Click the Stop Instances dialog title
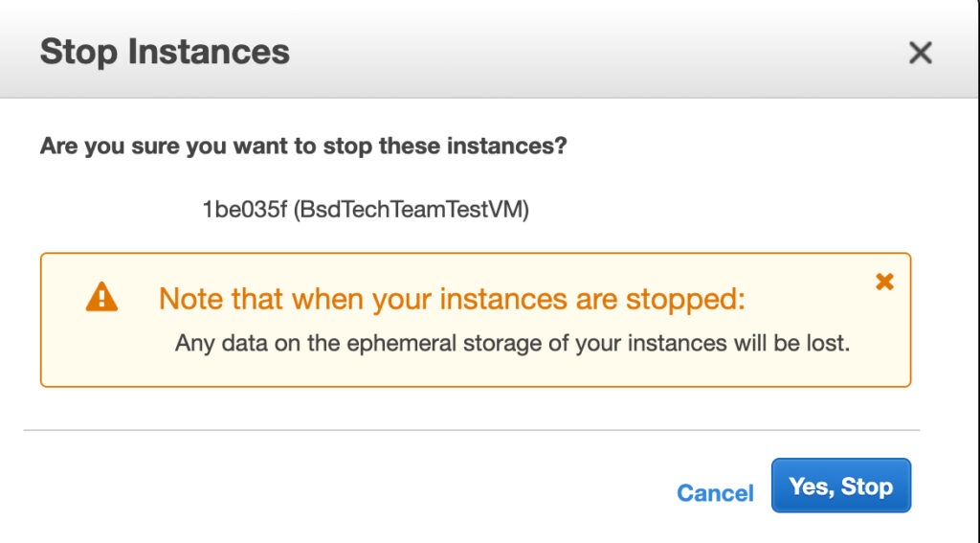Viewport: 980px width, 543px height. [165, 52]
